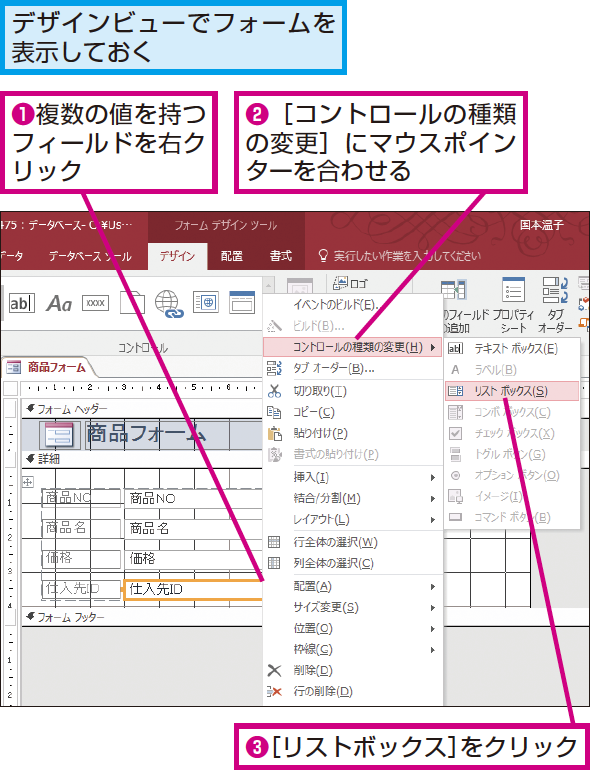600x770 pixels.
Task: Choose イベントのビルド(E)... from context menu
Action: coord(353,305)
